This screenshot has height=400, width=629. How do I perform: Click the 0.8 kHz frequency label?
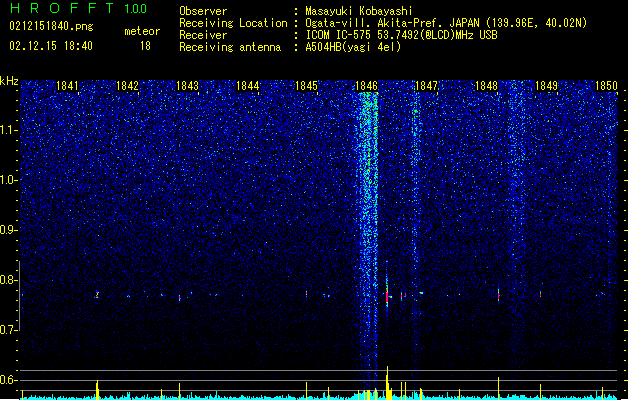[9, 280]
